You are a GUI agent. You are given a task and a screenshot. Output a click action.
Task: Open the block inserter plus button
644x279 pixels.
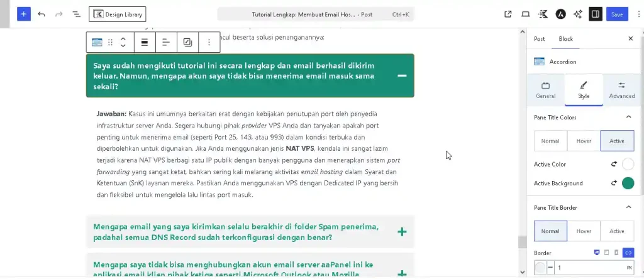[24, 14]
